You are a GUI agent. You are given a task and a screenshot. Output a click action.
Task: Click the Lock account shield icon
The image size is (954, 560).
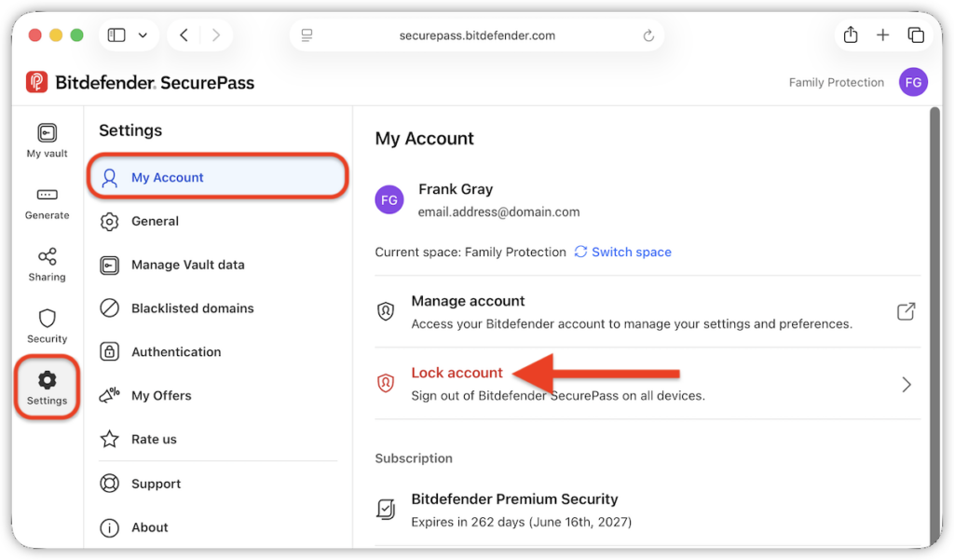[x=386, y=384]
